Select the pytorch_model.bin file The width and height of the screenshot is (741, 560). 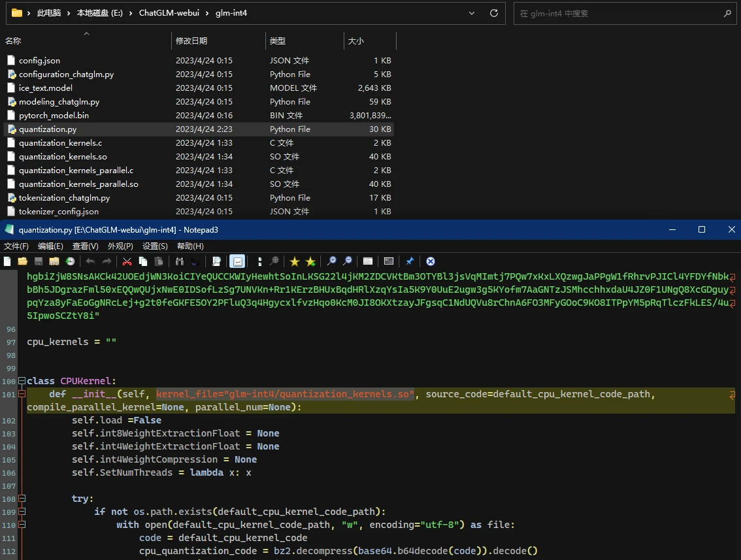tap(54, 115)
